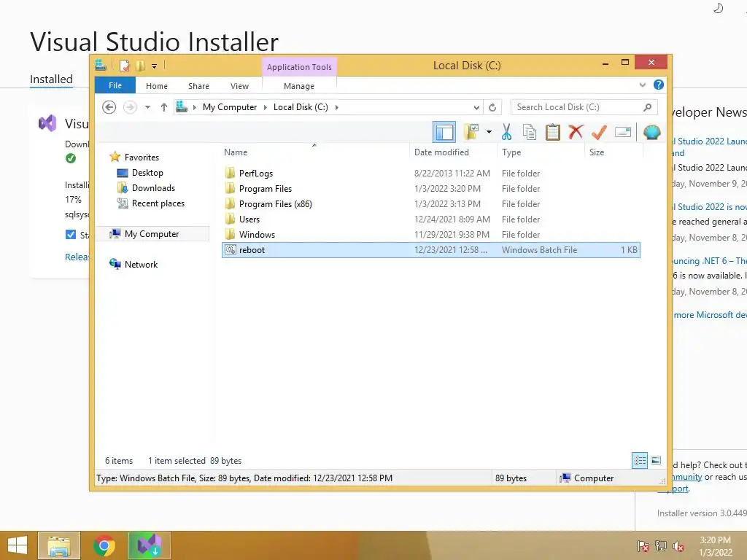
Task: Open Desktop in navigation pane
Action: coord(147,173)
